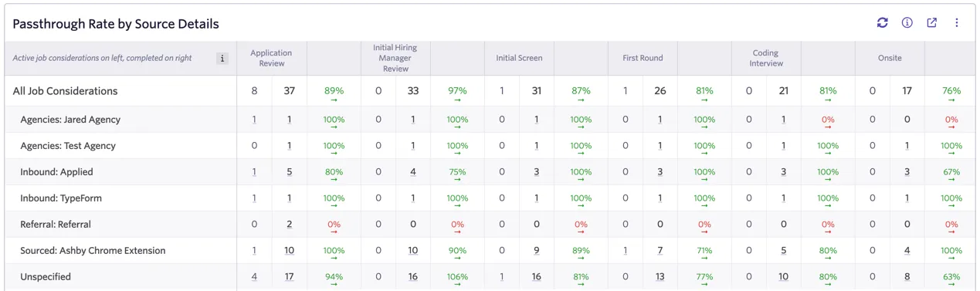Click the 33 count in All Job Considerations
This screenshot has height=291, width=980.
[412, 91]
